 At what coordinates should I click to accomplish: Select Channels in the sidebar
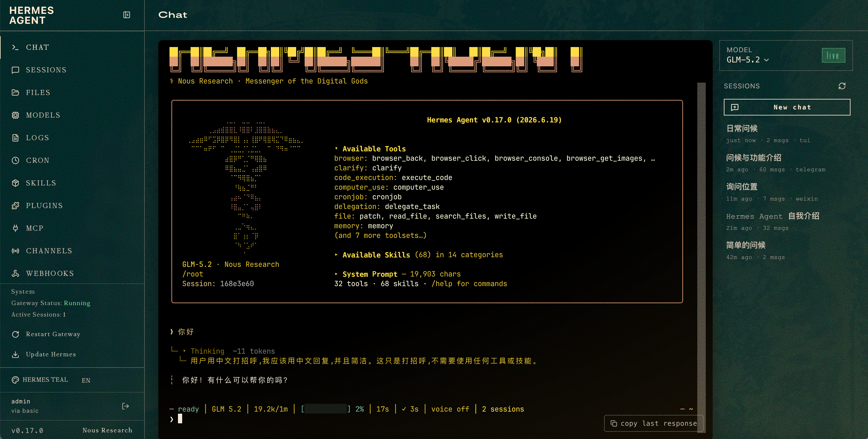coord(72,250)
